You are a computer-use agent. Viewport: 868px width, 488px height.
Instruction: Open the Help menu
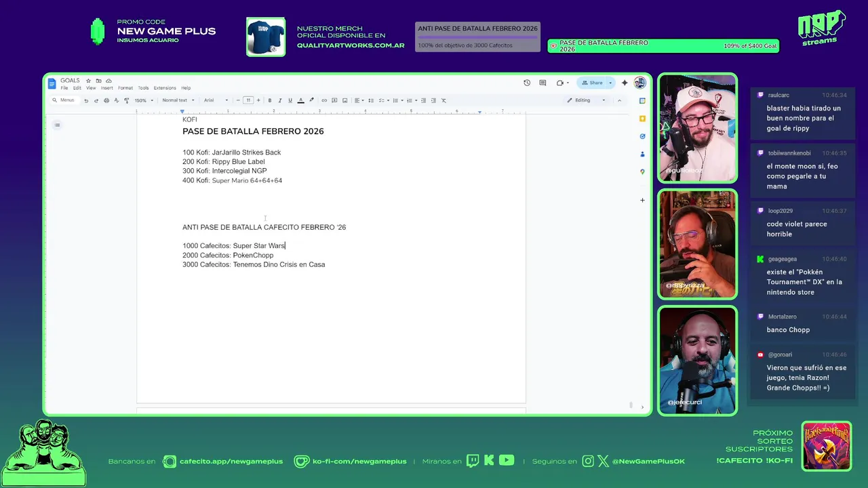click(x=186, y=88)
